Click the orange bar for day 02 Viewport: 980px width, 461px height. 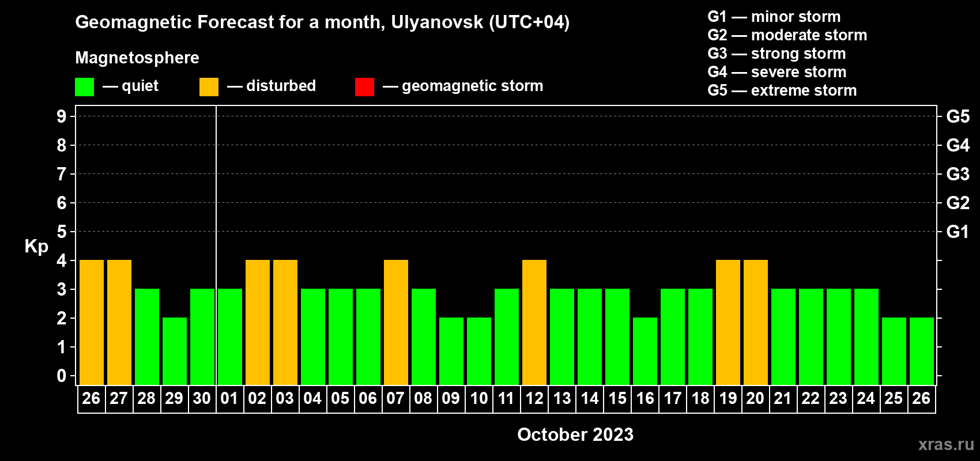(x=258, y=322)
